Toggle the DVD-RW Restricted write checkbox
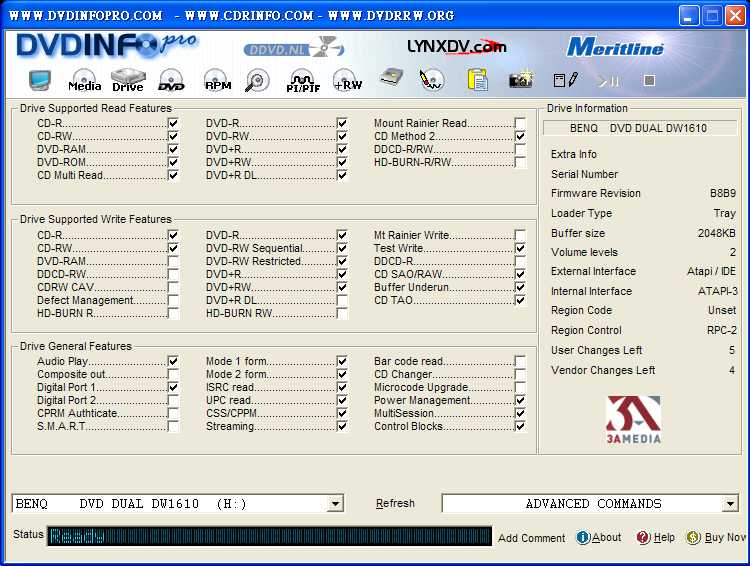The image size is (750, 566). tap(342, 261)
